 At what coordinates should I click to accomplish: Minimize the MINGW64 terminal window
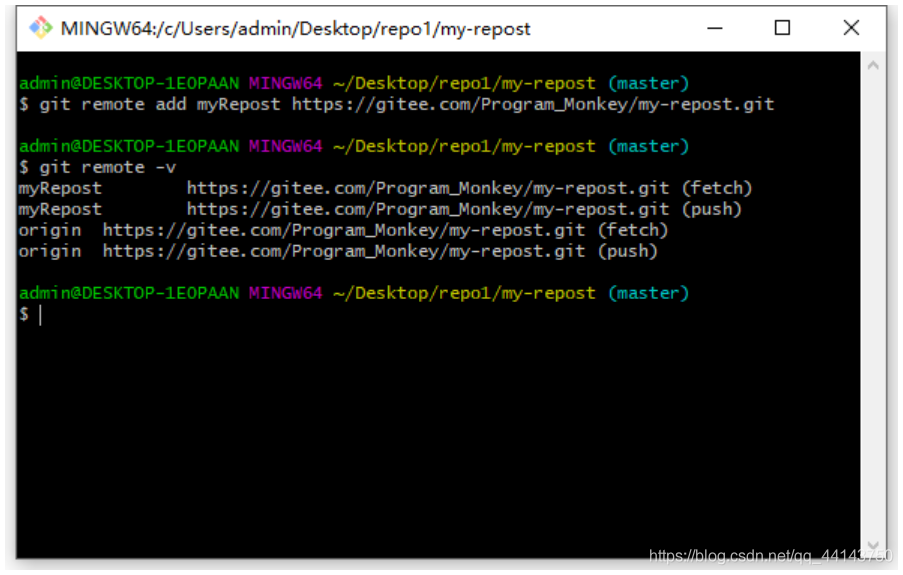point(715,28)
